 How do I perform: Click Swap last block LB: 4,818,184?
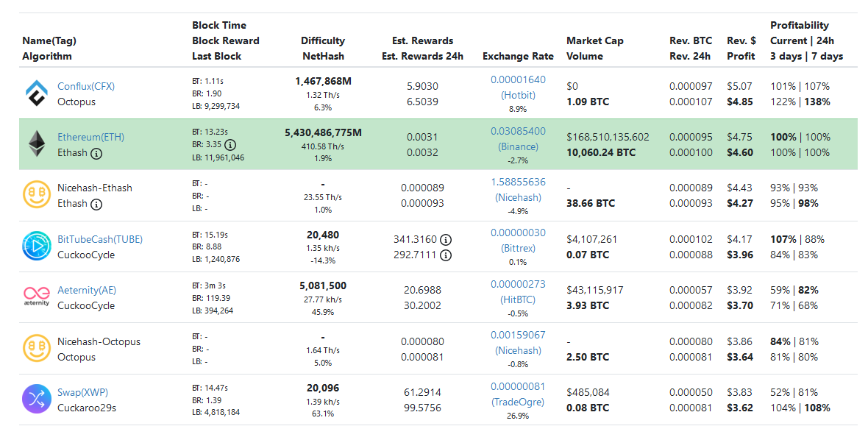(216, 412)
